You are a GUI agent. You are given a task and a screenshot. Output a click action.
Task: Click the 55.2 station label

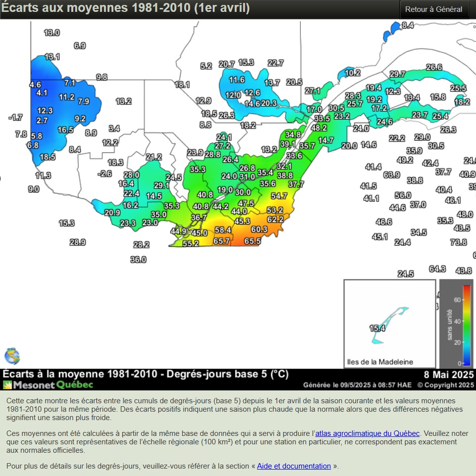click(x=190, y=243)
